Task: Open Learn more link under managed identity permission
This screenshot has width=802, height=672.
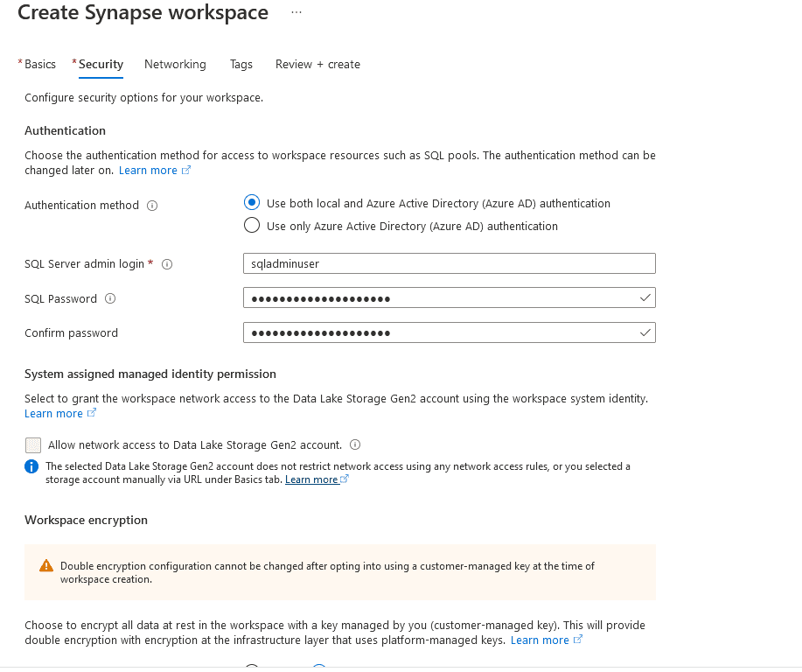Action: [53, 414]
